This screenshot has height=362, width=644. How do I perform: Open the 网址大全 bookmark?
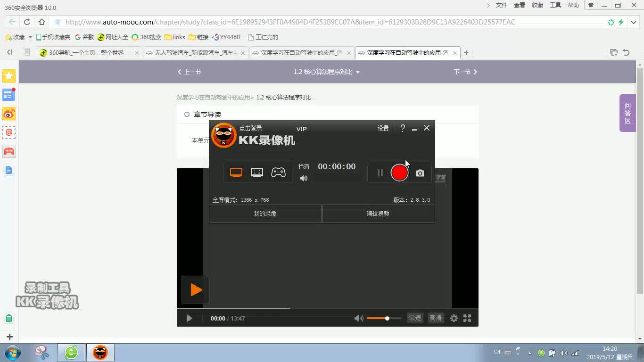click(113, 37)
